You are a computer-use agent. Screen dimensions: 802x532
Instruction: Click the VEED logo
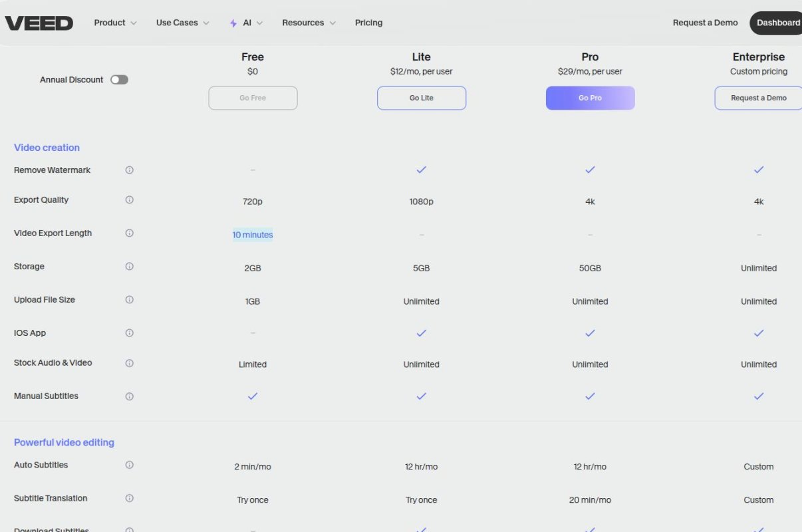click(x=39, y=22)
